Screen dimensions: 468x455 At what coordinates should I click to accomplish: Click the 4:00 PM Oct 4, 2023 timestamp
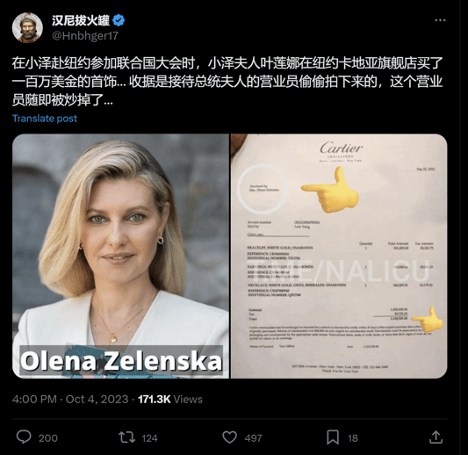click(70, 399)
